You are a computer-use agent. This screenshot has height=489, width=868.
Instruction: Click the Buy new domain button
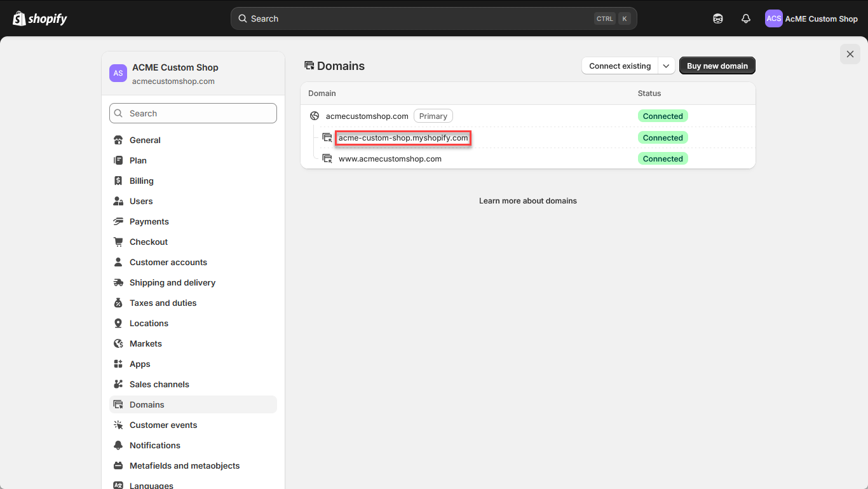coord(717,65)
